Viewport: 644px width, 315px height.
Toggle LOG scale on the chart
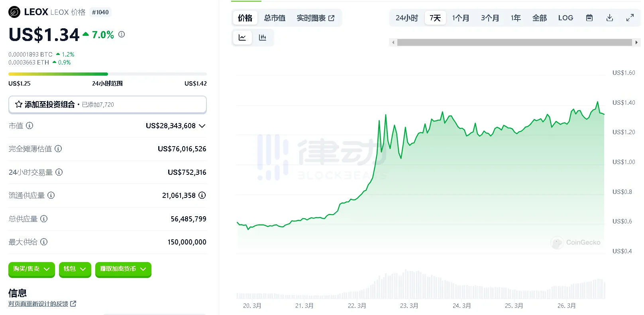[565, 18]
